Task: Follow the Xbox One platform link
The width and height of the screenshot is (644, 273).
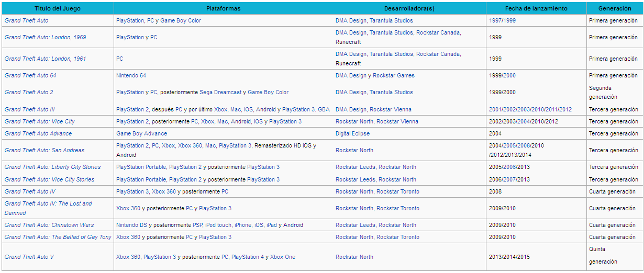Action: tap(283, 257)
